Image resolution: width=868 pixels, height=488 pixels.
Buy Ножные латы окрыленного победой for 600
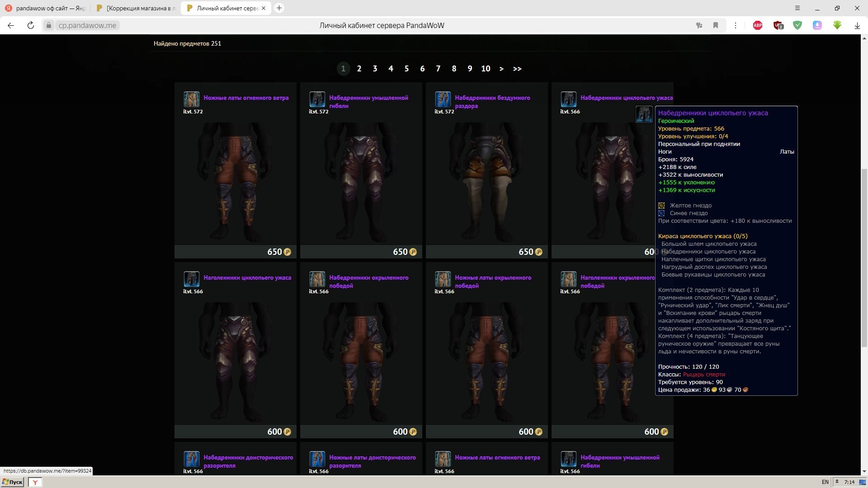pos(487,432)
